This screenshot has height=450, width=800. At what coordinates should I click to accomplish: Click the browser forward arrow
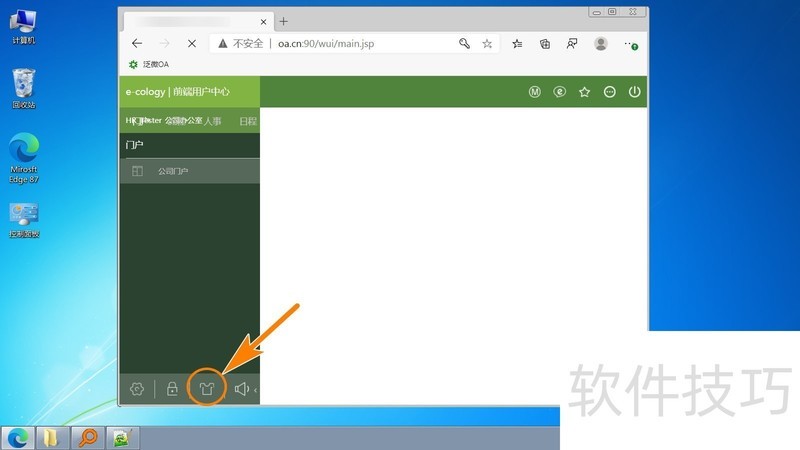point(164,43)
